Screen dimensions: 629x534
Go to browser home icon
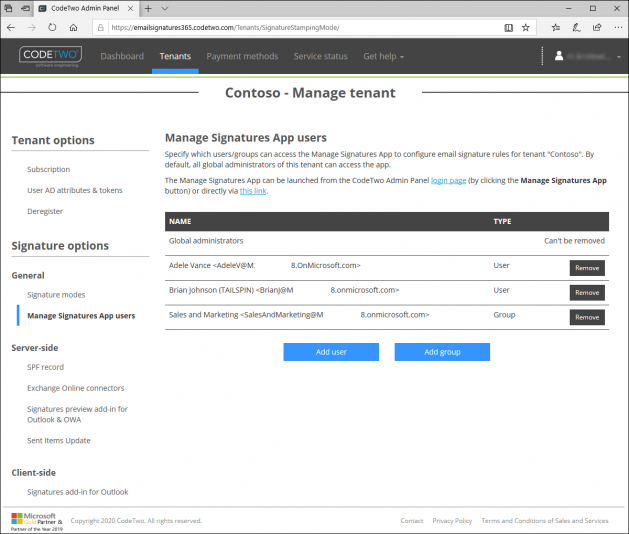(73, 28)
